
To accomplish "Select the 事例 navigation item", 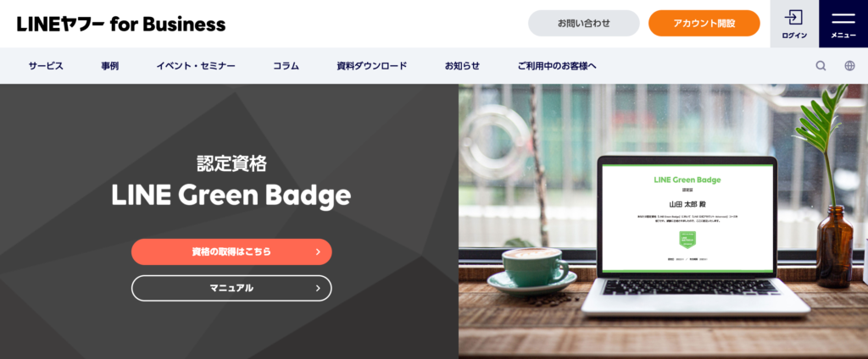I will point(109,66).
